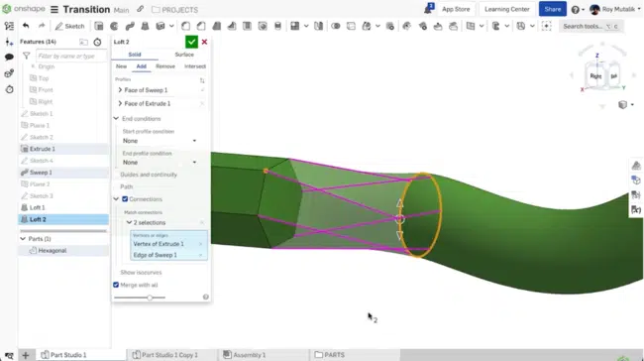Select the Rib tool icon
Viewport: 644px width, 361px height.
[232, 26]
